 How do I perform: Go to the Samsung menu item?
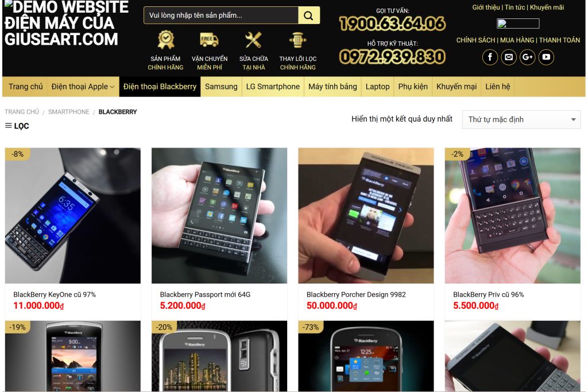click(x=221, y=87)
